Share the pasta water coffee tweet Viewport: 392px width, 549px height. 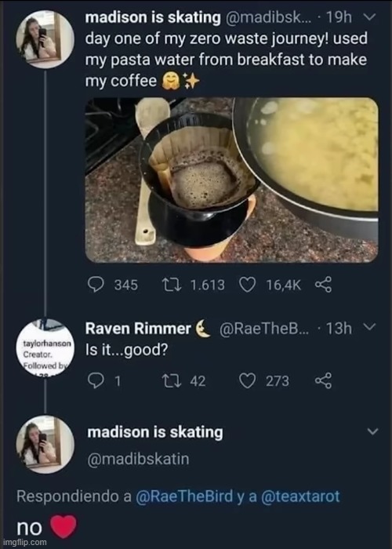(323, 285)
